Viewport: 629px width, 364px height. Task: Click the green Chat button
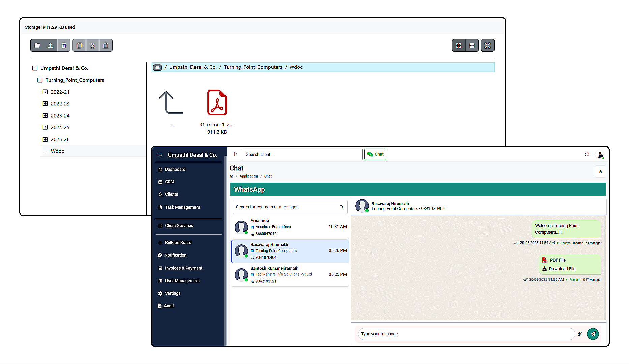[x=375, y=154]
